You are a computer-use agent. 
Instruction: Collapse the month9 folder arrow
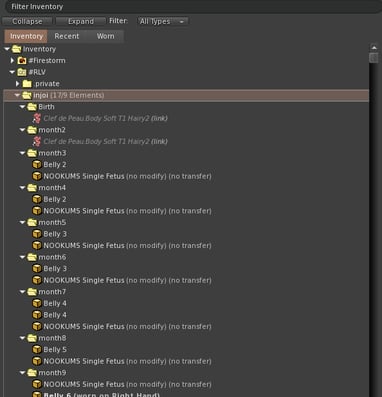point(22,373)
